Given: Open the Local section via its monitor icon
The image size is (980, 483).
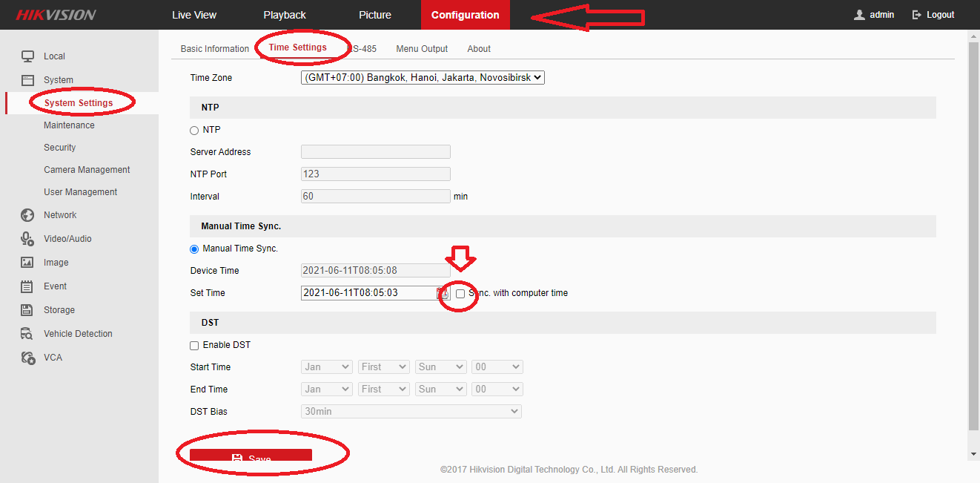Looking at the screenshot, I should pos(27,56).
